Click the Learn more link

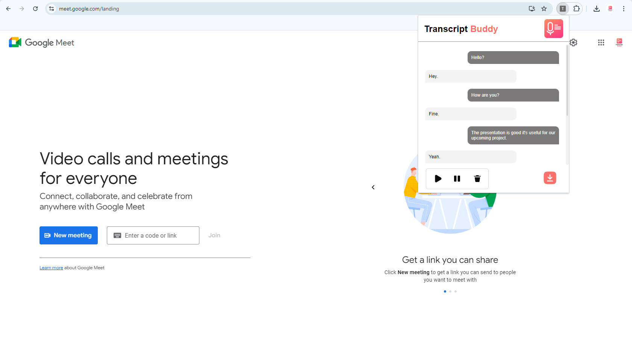tap(51, 268)
